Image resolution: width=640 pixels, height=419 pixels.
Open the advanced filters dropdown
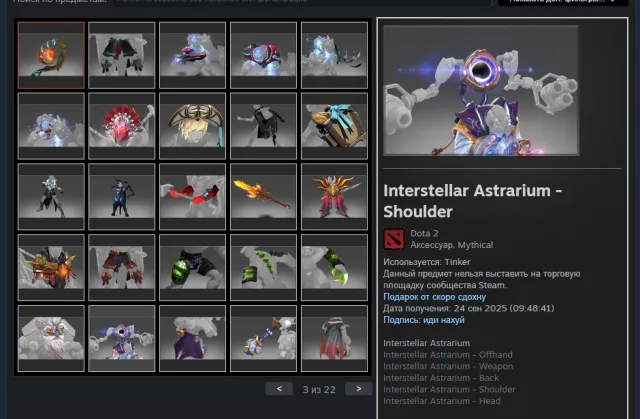pos(563,2)
